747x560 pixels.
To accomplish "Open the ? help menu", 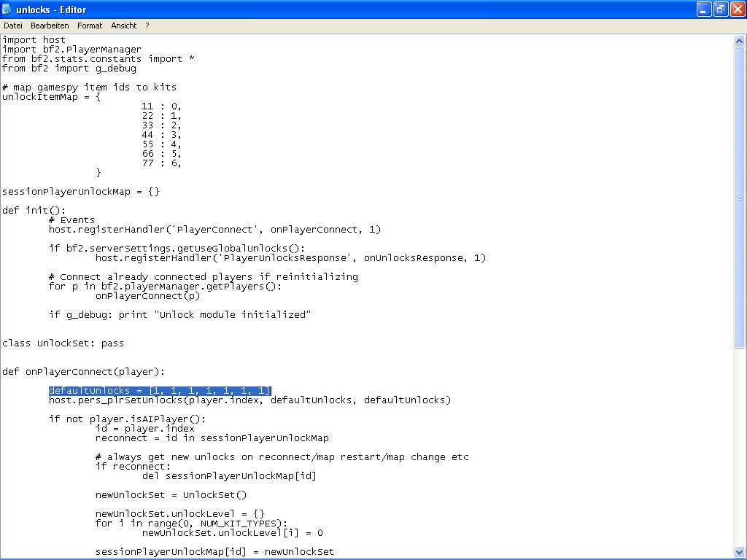I will [x=147, y=26].
